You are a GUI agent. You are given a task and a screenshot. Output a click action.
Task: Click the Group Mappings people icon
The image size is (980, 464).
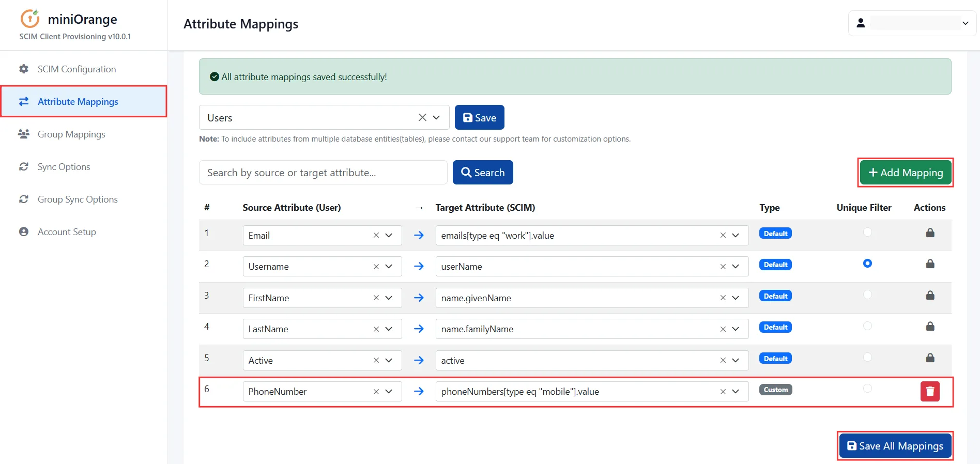(24, 134)
